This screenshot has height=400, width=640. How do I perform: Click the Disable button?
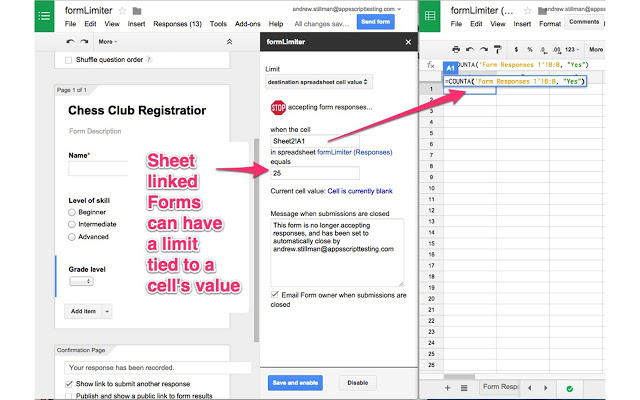[358, 383]
